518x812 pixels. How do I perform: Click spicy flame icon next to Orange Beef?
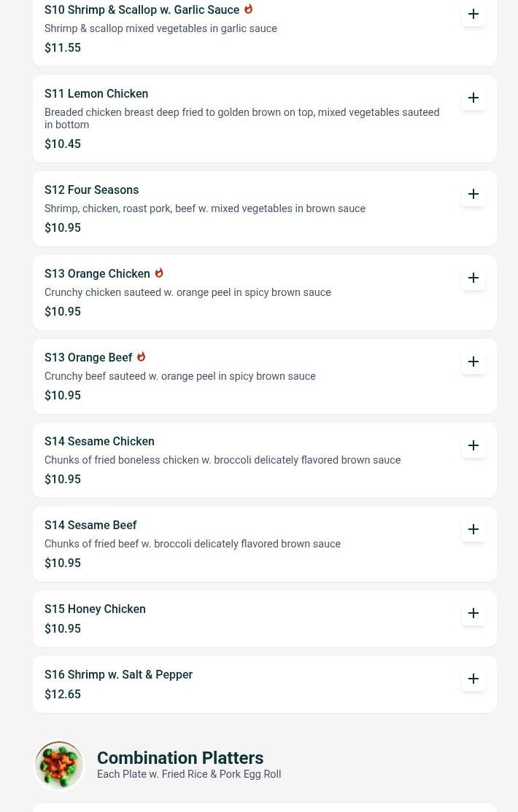coord(141,357)
